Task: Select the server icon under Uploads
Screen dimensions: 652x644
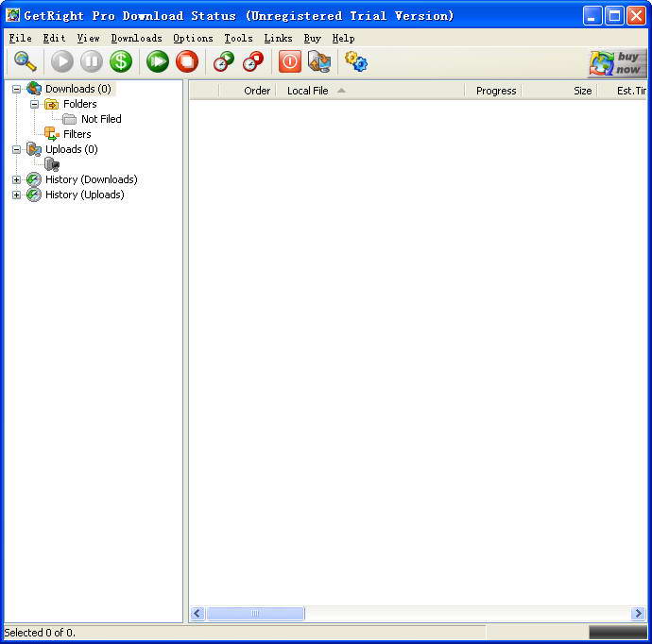Action: point(52,164)
